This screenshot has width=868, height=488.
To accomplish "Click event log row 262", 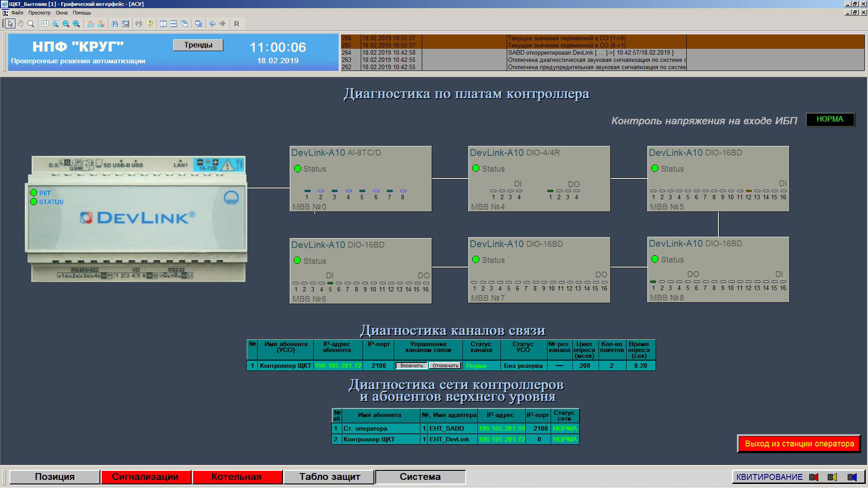I will 602,67.
